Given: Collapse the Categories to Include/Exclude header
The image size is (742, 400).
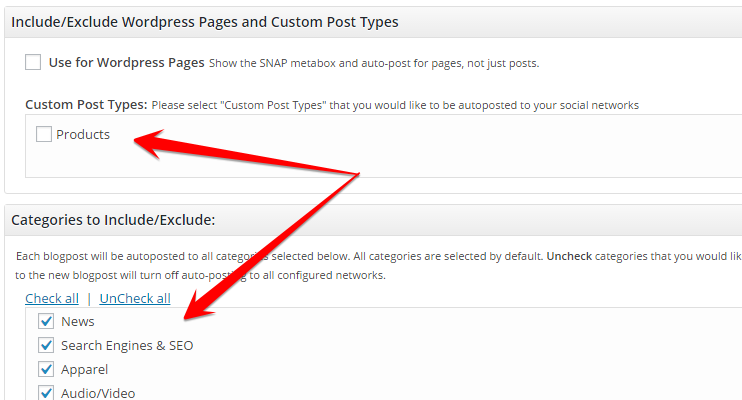Looking at the screenshot, I should [373, 220].
